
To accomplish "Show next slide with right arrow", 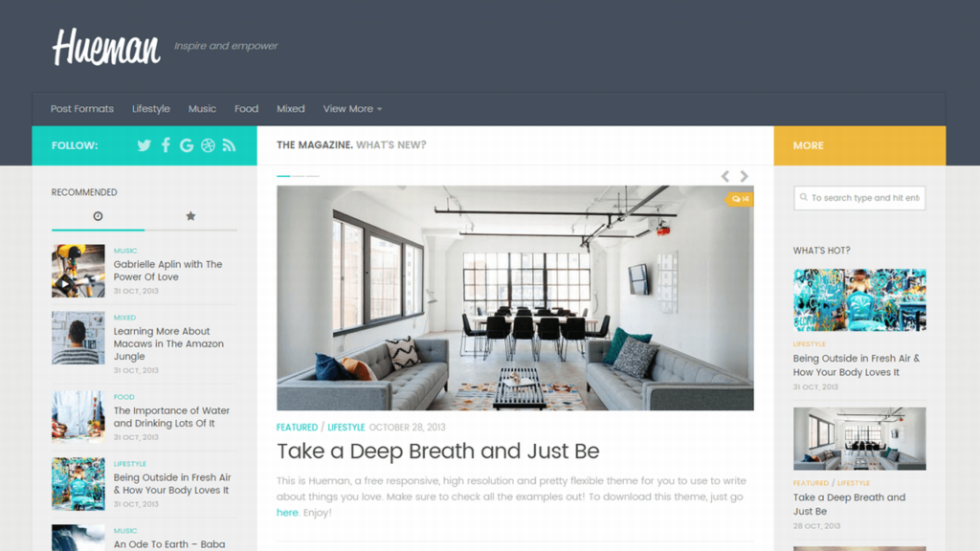I will tap(744, 176).
